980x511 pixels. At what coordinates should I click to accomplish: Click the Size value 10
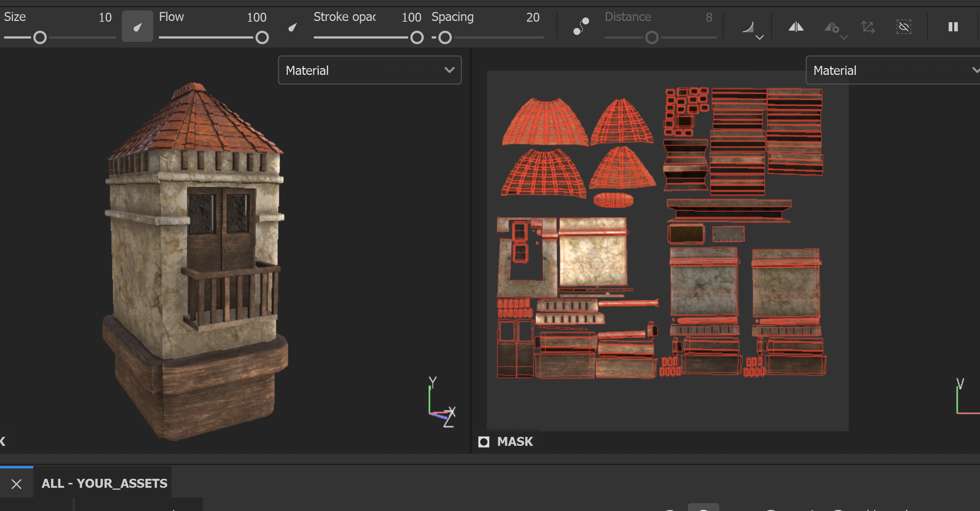pos(105,17)
